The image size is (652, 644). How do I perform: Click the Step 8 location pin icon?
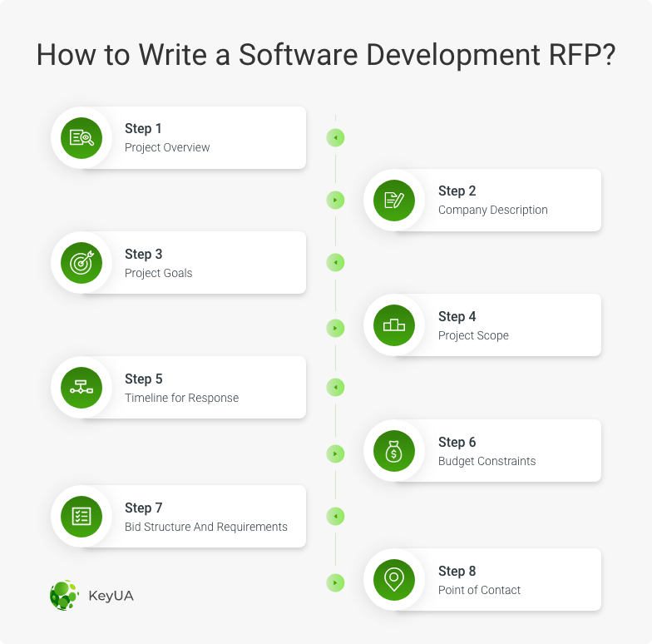(394, 579)
